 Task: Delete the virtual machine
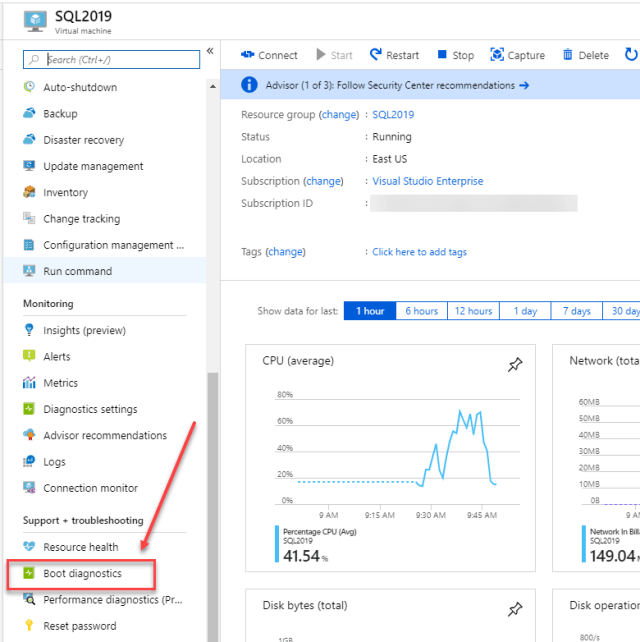click(586, 55)
